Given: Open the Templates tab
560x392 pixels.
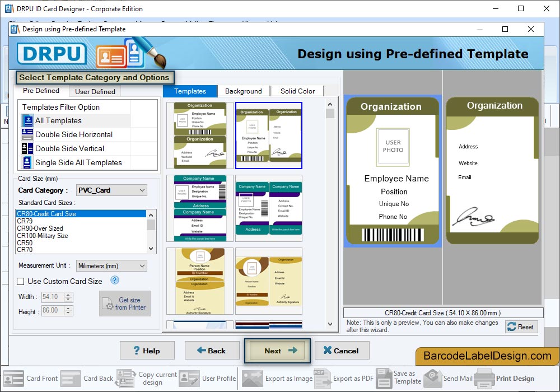Looking at the screenshot, I should tap(190, 91).
